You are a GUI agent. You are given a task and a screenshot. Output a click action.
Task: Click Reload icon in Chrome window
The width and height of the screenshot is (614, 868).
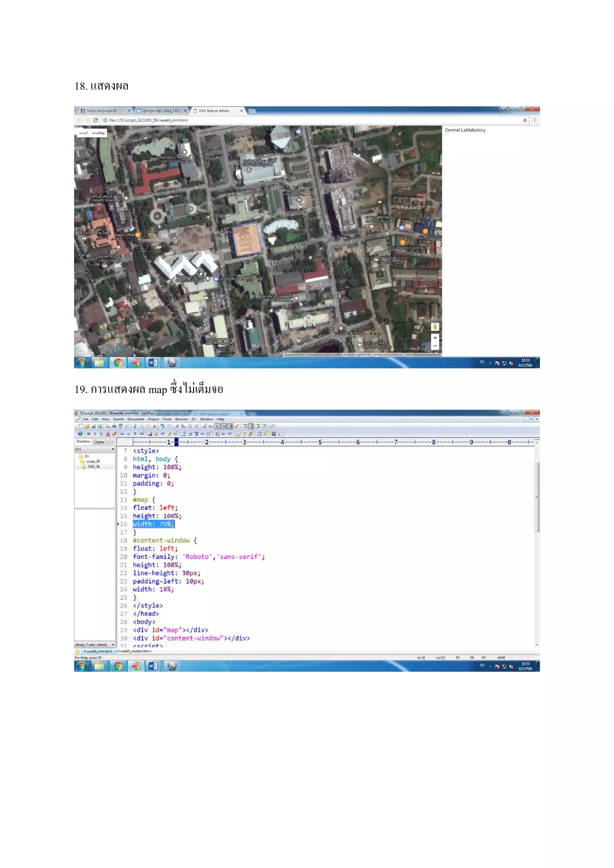pyautogui.click(x=96, y=120)
